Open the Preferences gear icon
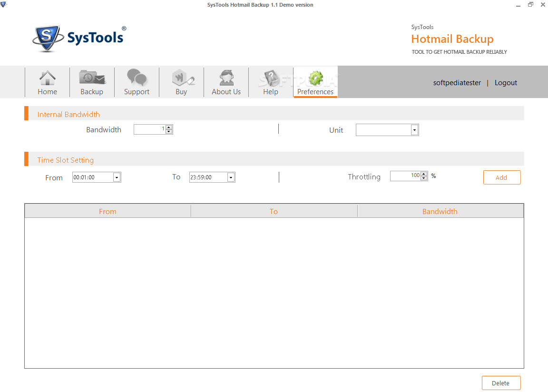The width and height of the screenshot is (548, 392). click(x=315, y=78)
